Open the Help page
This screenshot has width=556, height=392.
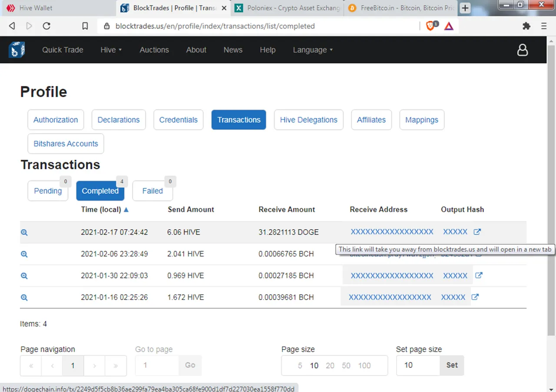(x=268, y=50)
